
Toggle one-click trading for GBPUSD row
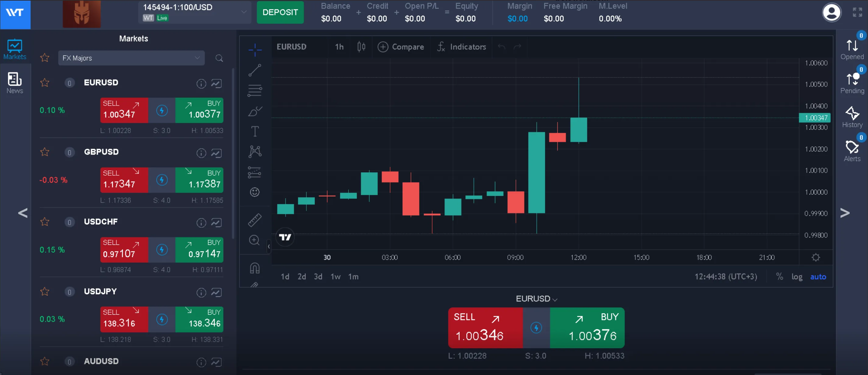(x=162, y=180)
